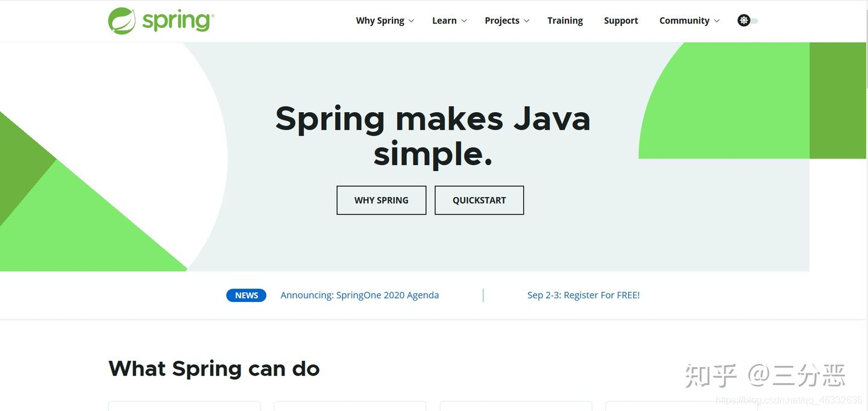Viewport: 868px width, 411px height.
Task: Expand the Community dropdown chevron
Action: [x=717, y=20]
